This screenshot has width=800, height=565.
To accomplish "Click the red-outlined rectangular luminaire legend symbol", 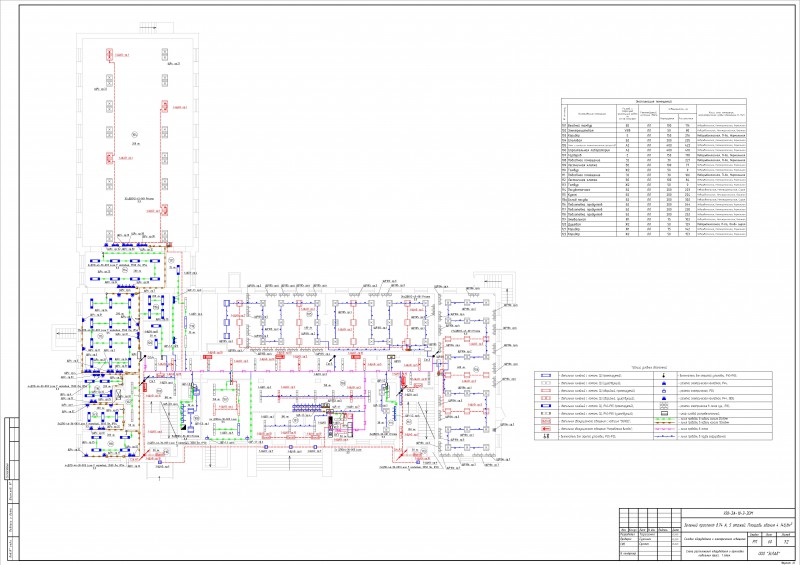I will [x=546, y=390].
